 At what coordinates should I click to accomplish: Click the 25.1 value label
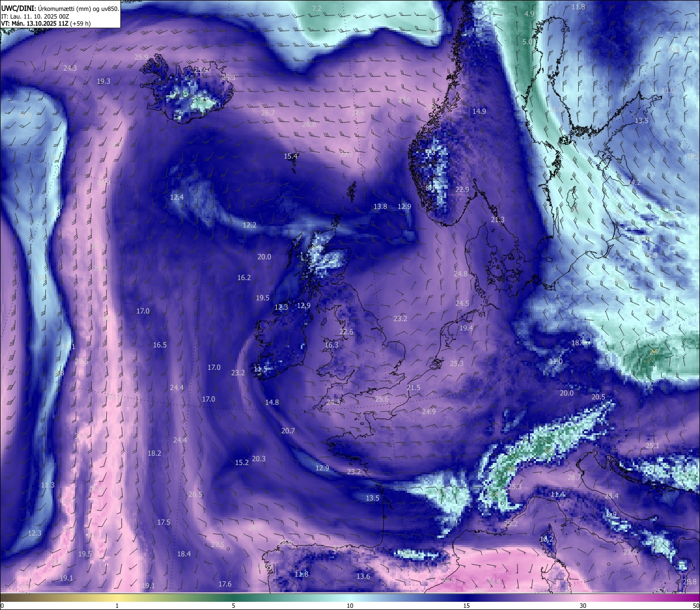[x=652, y=445]
